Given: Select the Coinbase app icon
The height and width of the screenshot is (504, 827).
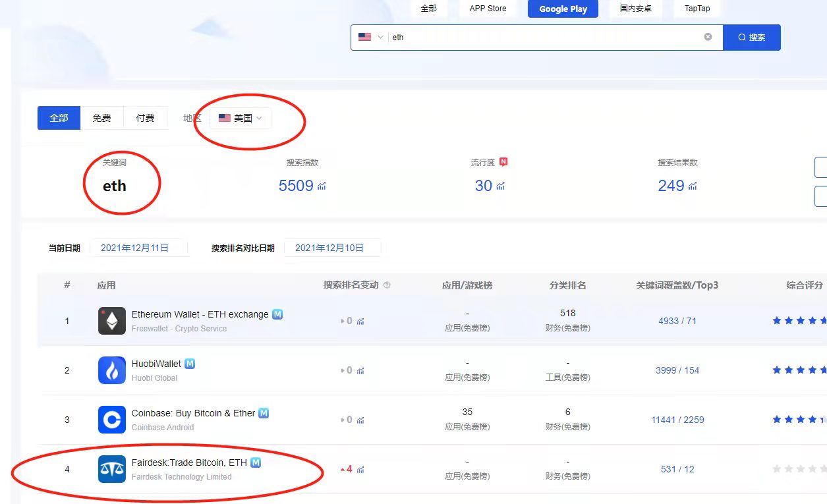Looking at the screenshot, I should click(x=111, y=419).
